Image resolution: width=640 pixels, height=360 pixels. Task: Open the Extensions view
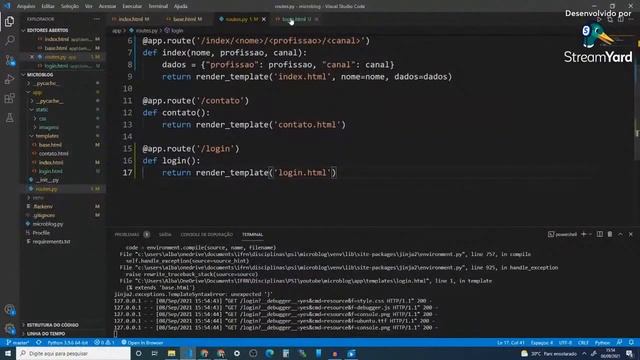(x=9, y=98)
